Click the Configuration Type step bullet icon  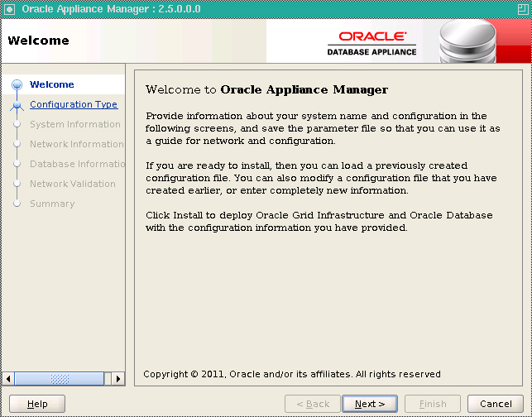(x=17, y=105)
